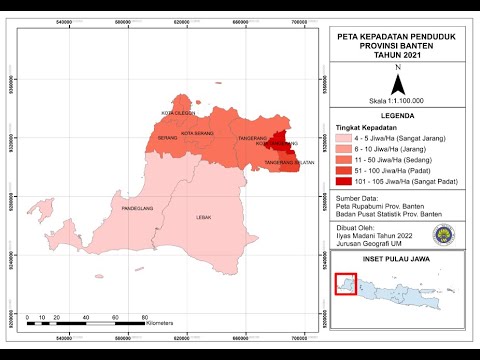Click Ilyas Madani Tahun 2022 text
Screen dimensions: 480x360
(374, 236)
